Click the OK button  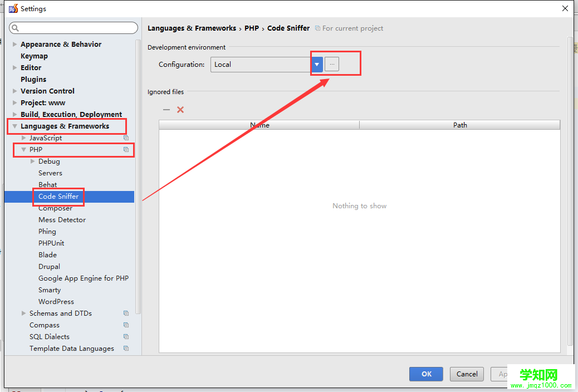(426, 374)
